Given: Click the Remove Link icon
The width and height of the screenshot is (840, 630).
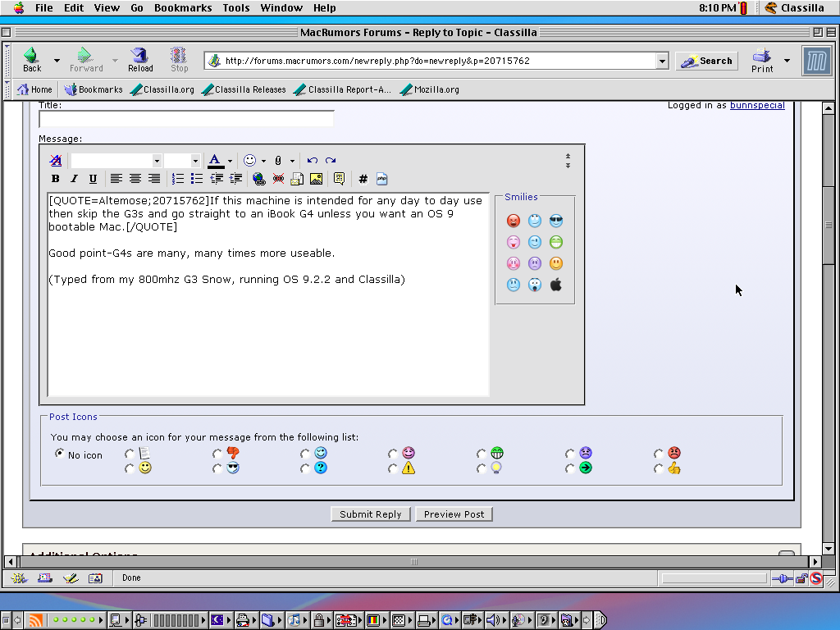Looking at the screenshot, I should click(278, 179).
